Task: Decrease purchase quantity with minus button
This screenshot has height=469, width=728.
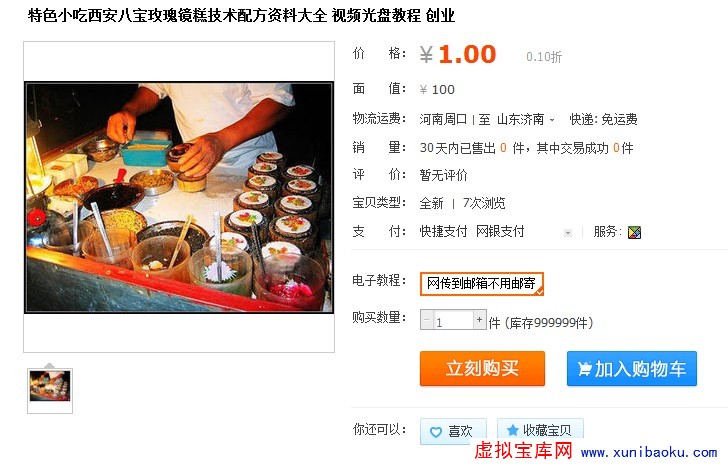Action: pyautogui.click(x=427, y=319)
